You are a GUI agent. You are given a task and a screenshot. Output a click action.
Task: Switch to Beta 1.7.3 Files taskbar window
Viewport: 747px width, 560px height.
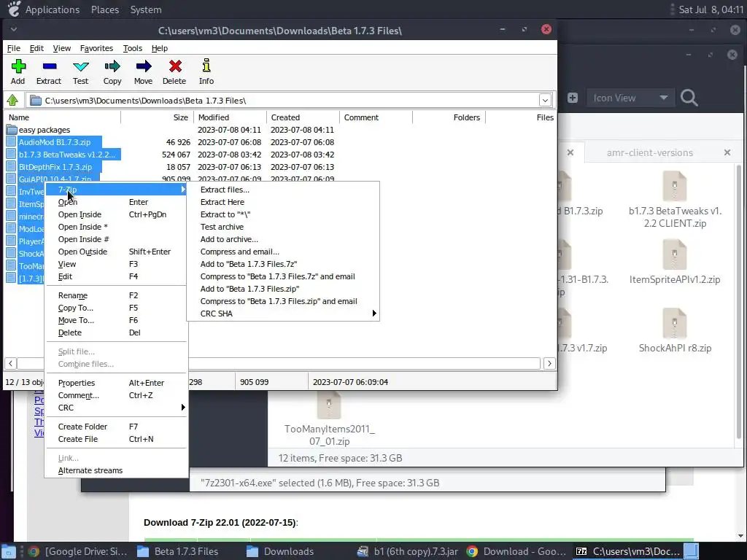178,551
